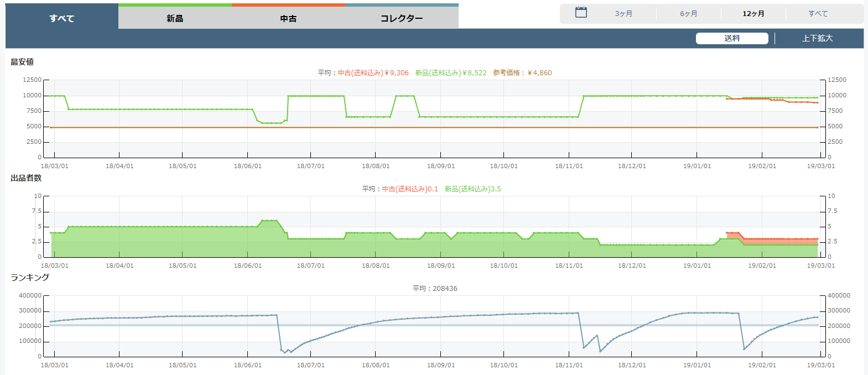The width and height of the screenshot is (868, 375).
Task: Click the 出品者数 chart heading
Action: pyautogui.click(x=26, y=178)
